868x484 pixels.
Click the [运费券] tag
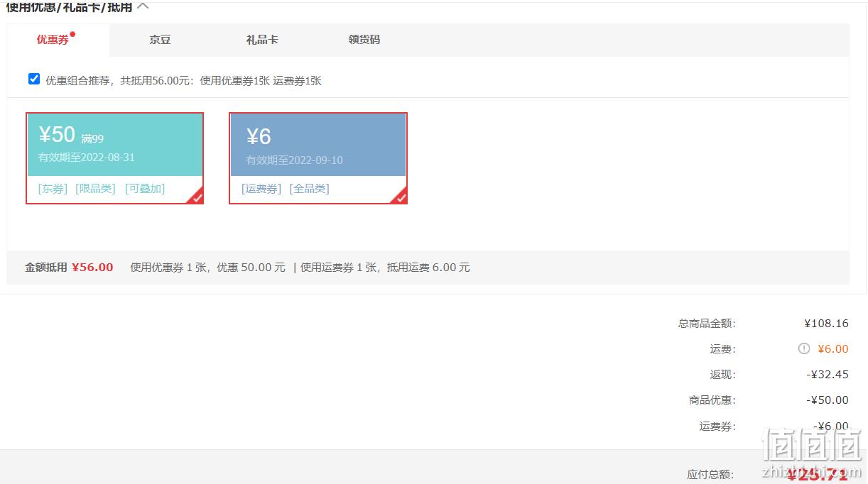coord(261,189)
